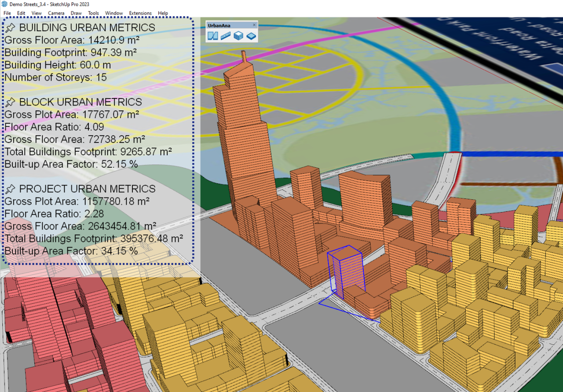Click the pin icon beside Building Urban Metrics
This screenshot has width=563, height=392.
point(10,28)
